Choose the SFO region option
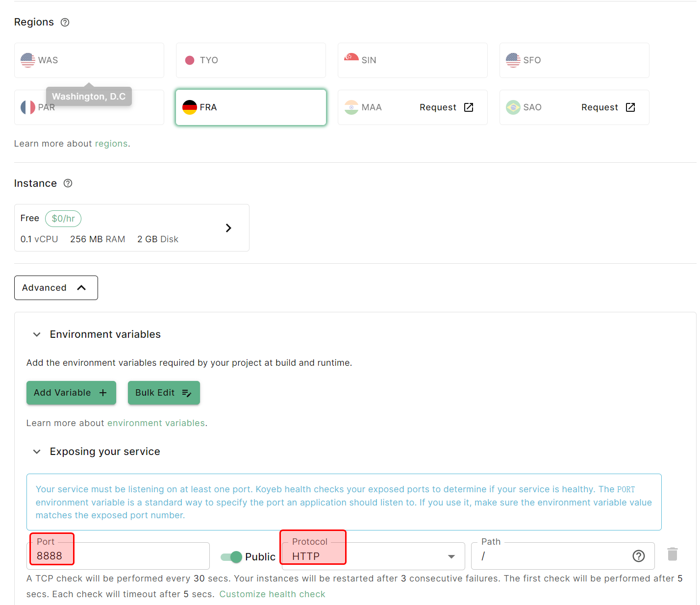 [x=574, y=60]
